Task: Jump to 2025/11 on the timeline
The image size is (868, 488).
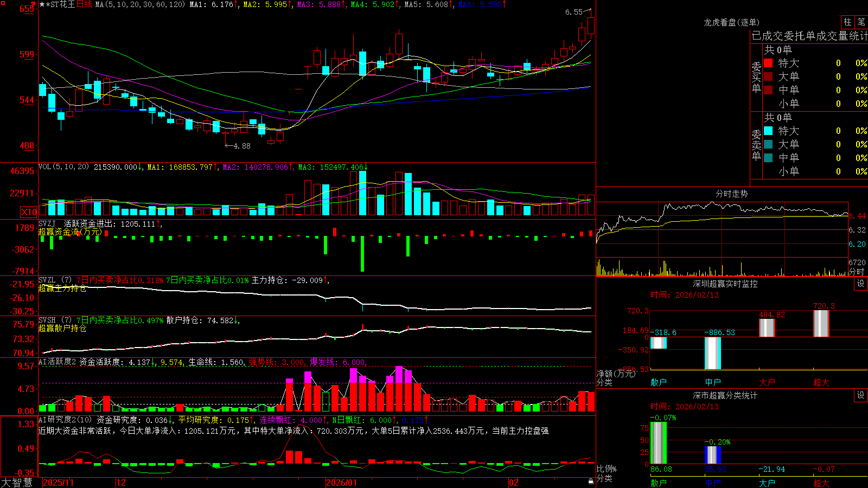Action: [58, 483]
